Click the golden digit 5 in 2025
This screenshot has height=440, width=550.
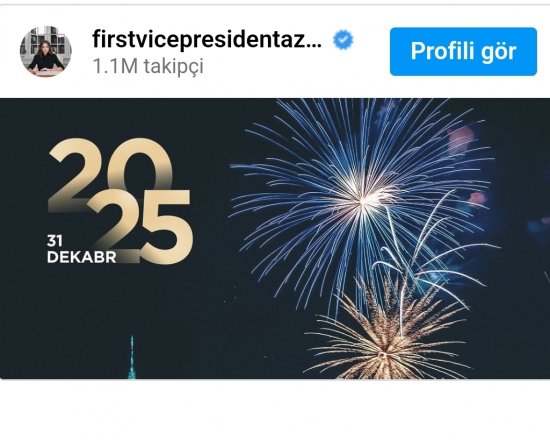pyautogui.click(x=166, y=227)
